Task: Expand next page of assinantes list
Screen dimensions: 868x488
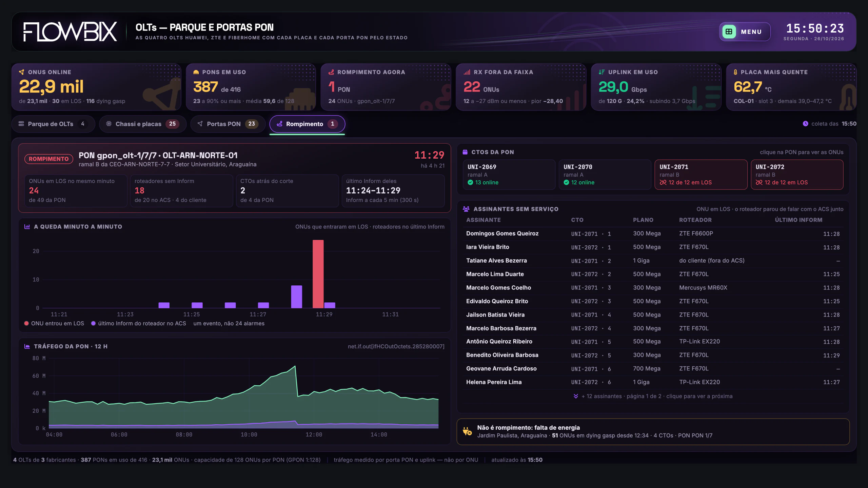Action: pyautogui.click(x=653, y=396)
